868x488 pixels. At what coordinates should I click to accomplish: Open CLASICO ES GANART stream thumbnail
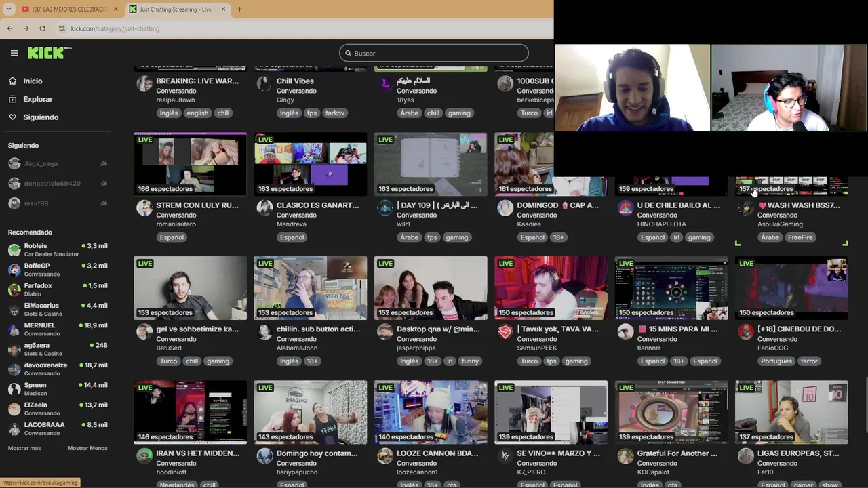[311, 164]
